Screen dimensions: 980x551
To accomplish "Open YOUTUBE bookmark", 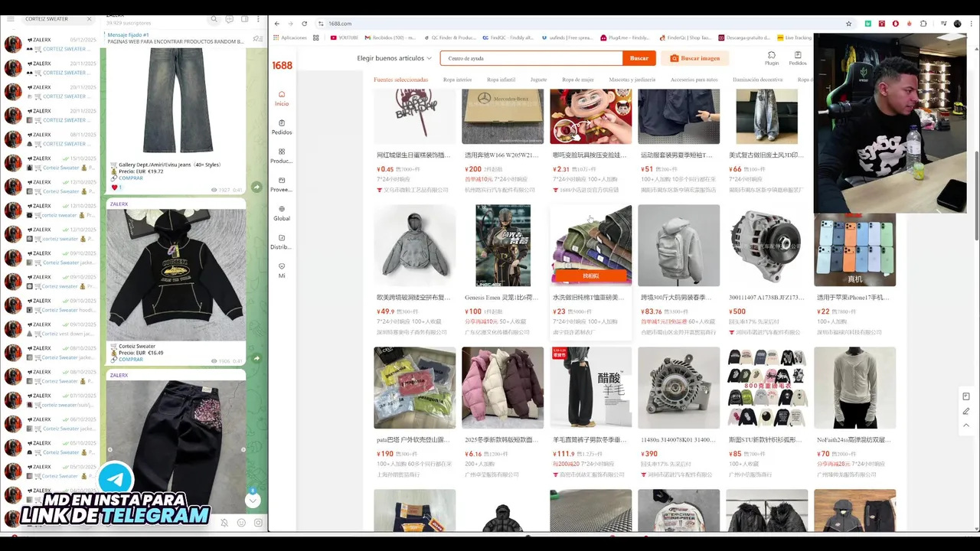I will 344,37.
